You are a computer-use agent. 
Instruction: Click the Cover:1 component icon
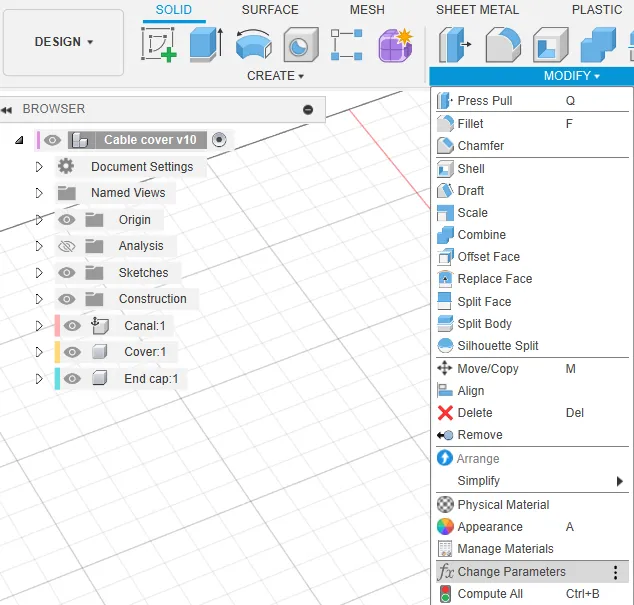coord(99,352)
